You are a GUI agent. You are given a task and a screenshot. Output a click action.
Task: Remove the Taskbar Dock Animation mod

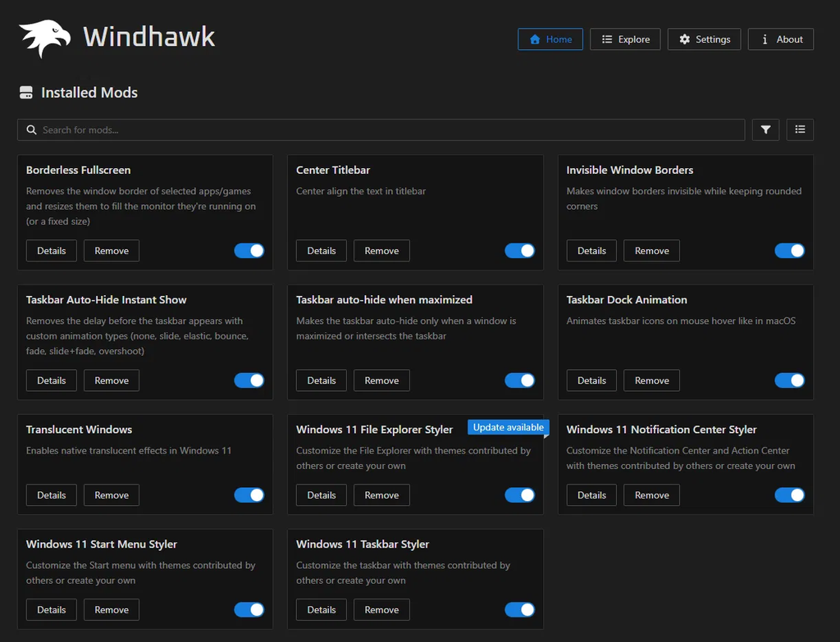point(651,380)
